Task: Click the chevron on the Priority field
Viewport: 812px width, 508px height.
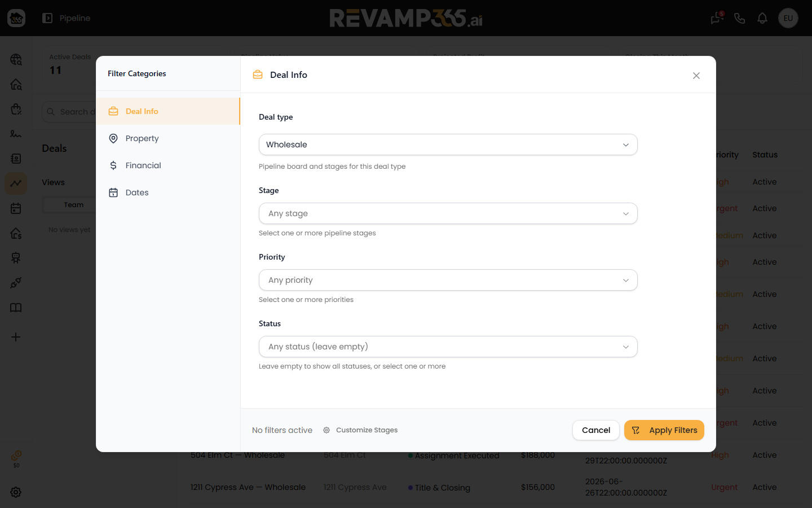Action: point(626,281)
